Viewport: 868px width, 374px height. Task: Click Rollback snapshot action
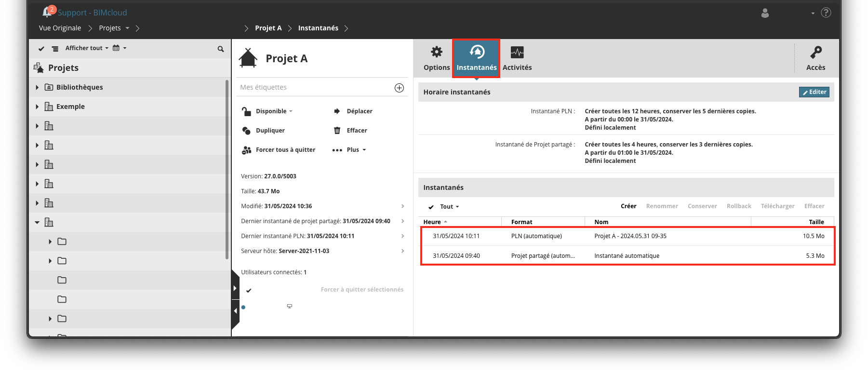click(739, 206)
